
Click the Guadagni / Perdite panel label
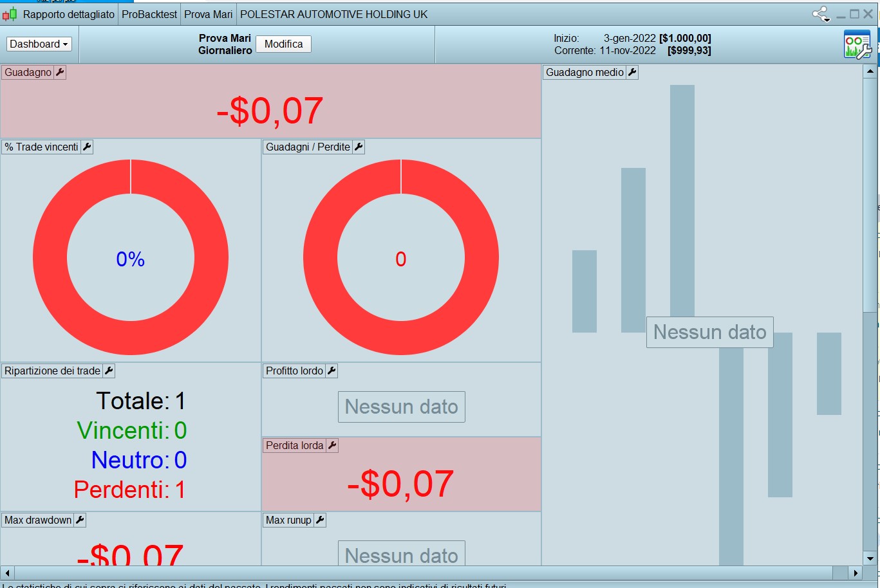(x=308, y=147)
